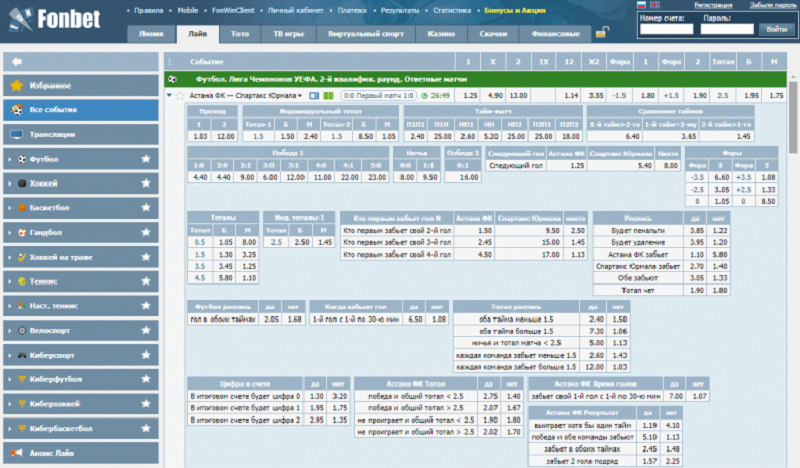Click the 0:0 Первый матч 1:0 score badge
This screenshot has height=468, width=800.
[x=378, y=95]
